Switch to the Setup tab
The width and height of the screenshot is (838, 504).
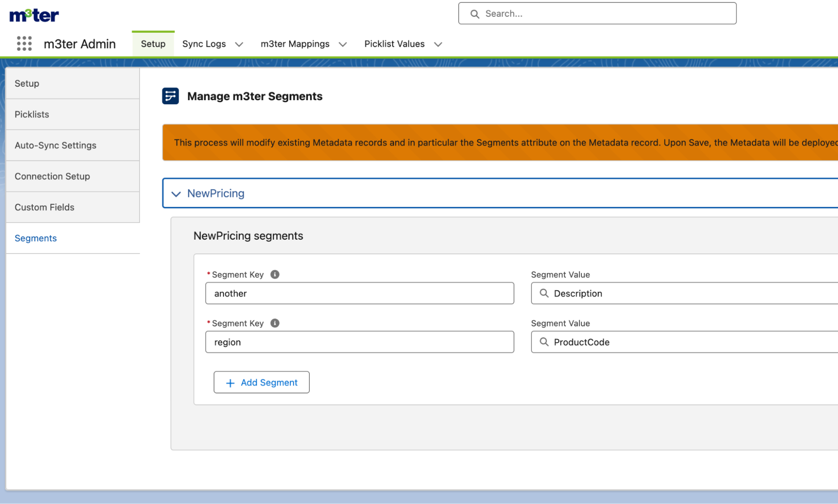pyautogui.click(x=153, y=44)
